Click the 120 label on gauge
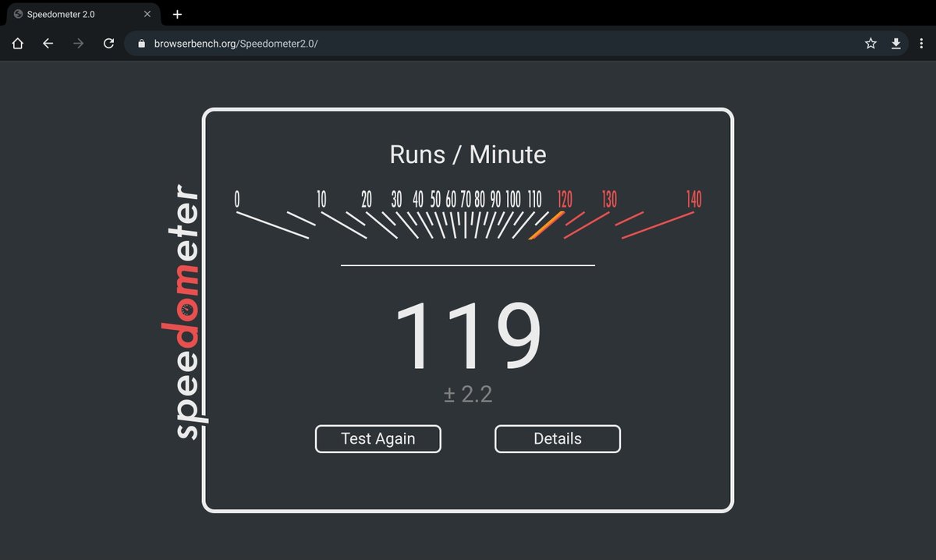Viewport: 936px width, 560px height. point(565,200)
